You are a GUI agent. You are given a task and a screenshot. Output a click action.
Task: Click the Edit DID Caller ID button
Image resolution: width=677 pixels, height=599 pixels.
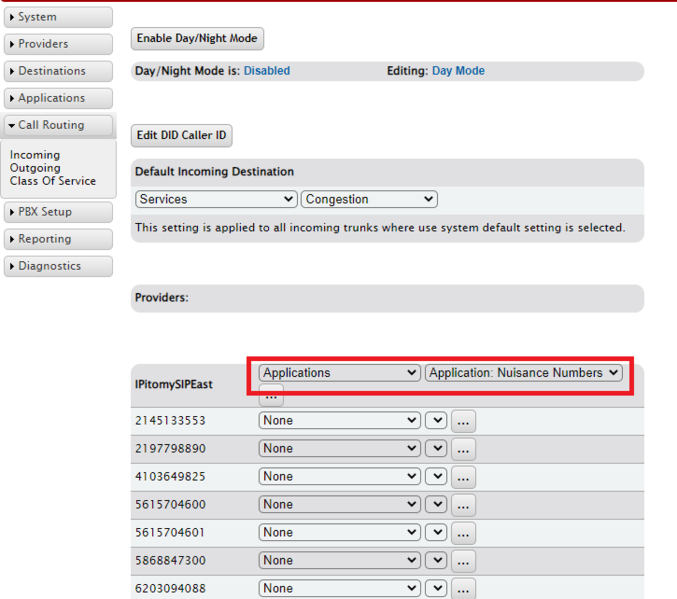click(x=181, y=135)
